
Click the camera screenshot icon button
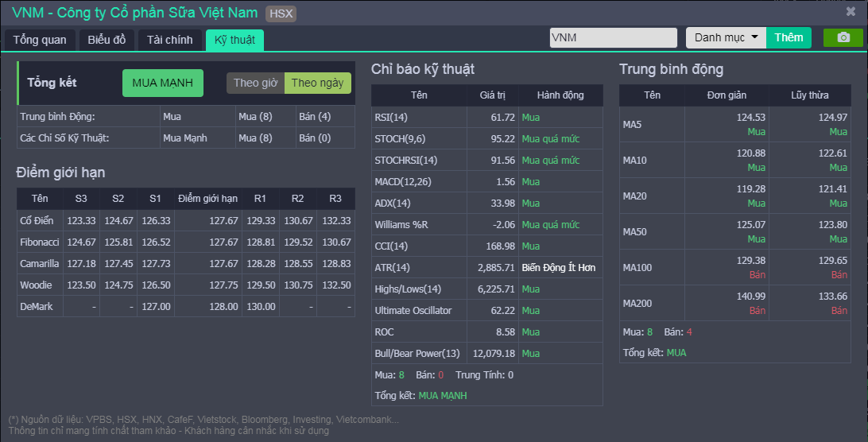(x=843, y=37)
